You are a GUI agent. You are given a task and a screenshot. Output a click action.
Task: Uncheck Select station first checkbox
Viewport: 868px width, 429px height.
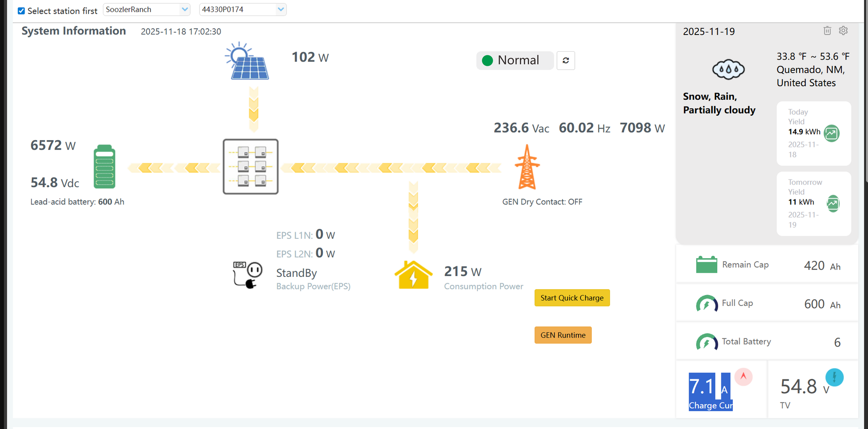click(21, 11)
